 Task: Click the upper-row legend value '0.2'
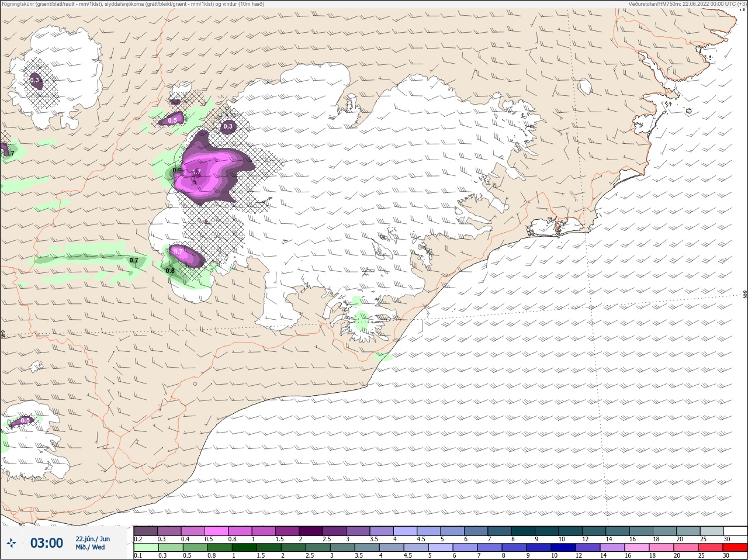pos(138,539)
